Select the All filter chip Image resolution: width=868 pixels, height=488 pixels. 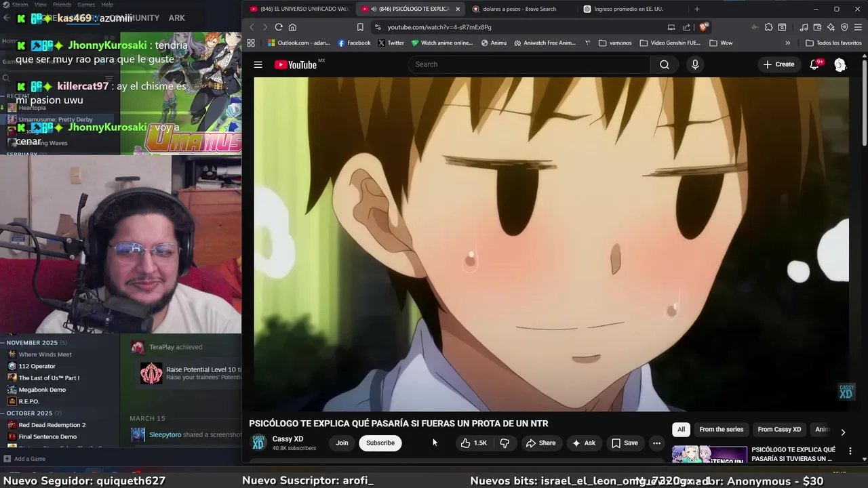(682, 430)
